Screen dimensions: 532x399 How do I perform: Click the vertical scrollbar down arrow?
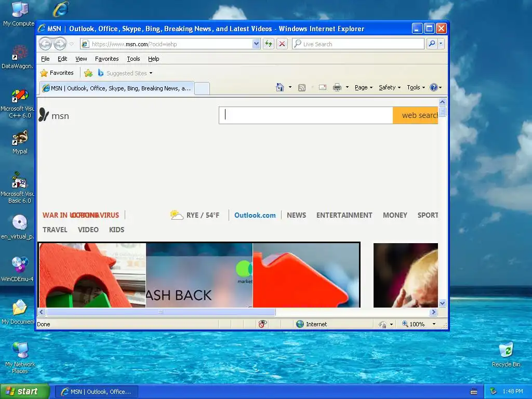(x=442, y=303)
